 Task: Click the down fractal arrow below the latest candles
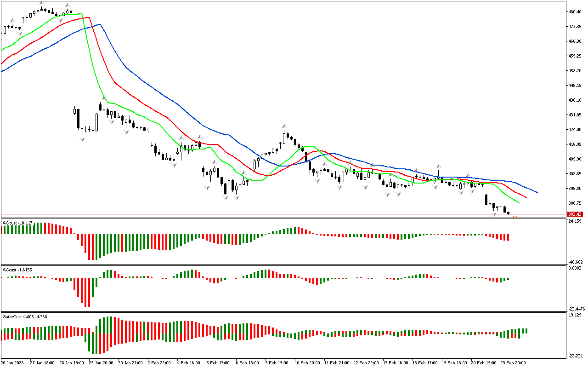point(494,215)
